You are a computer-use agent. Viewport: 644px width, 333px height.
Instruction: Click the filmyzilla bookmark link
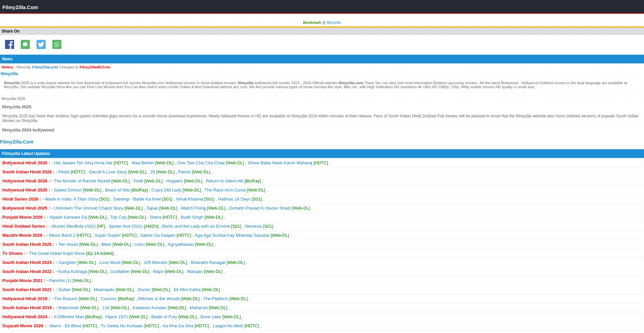pos(334,23)
